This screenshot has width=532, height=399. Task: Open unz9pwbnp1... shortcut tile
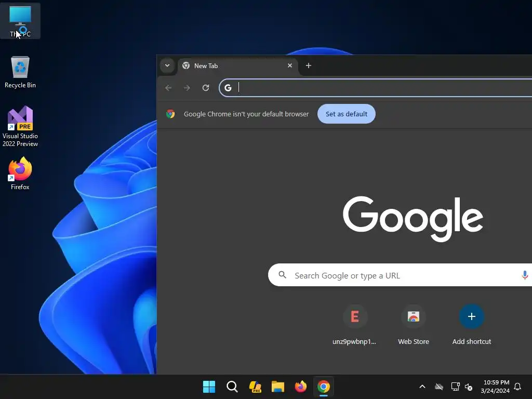[x=354, y=325]
